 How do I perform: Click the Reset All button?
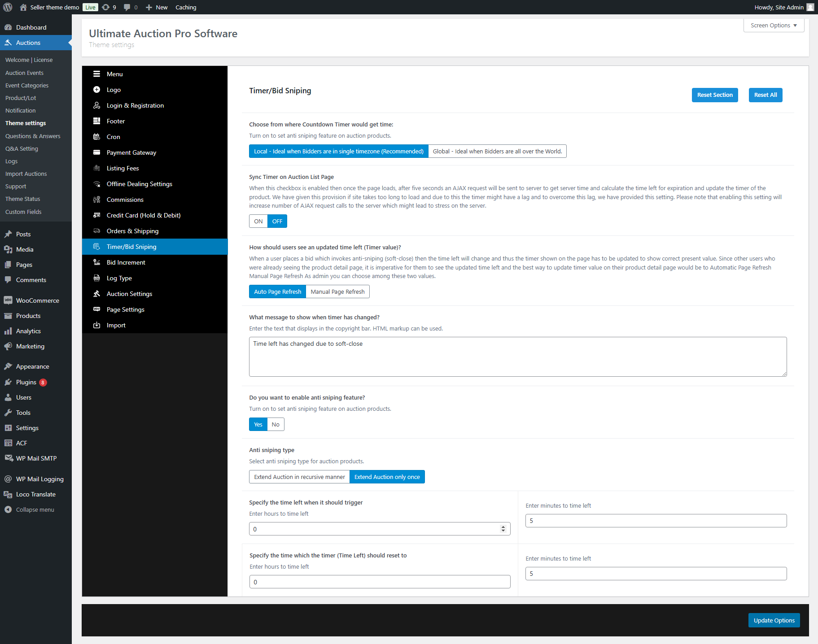tap(766, 95)
